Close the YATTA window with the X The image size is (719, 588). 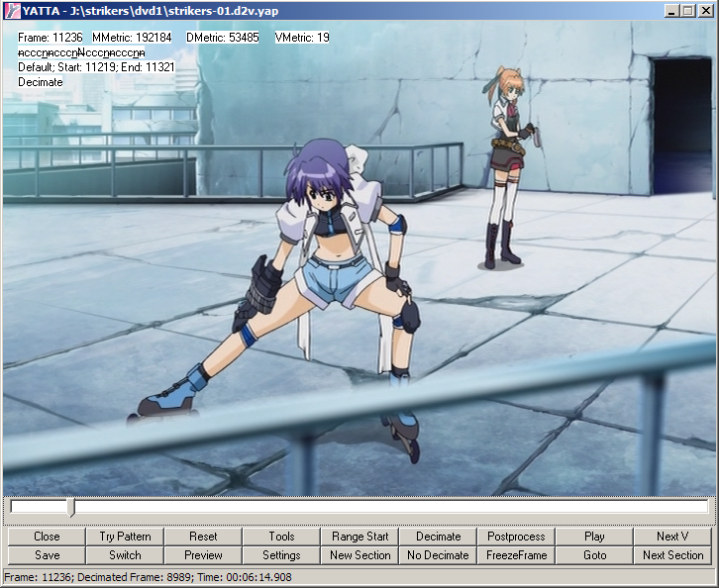pyautogui.click(x=706, y=11)
